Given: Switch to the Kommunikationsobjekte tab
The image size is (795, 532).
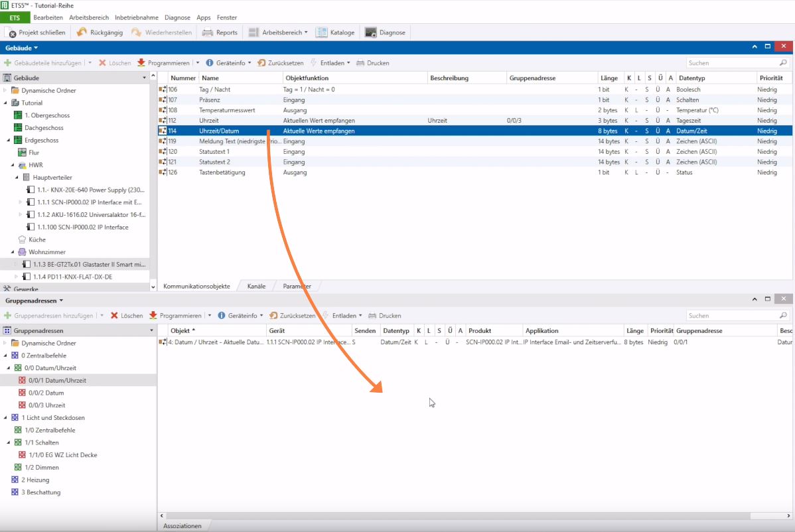Looking at the screenshot, I should click(x=196, y=287).
